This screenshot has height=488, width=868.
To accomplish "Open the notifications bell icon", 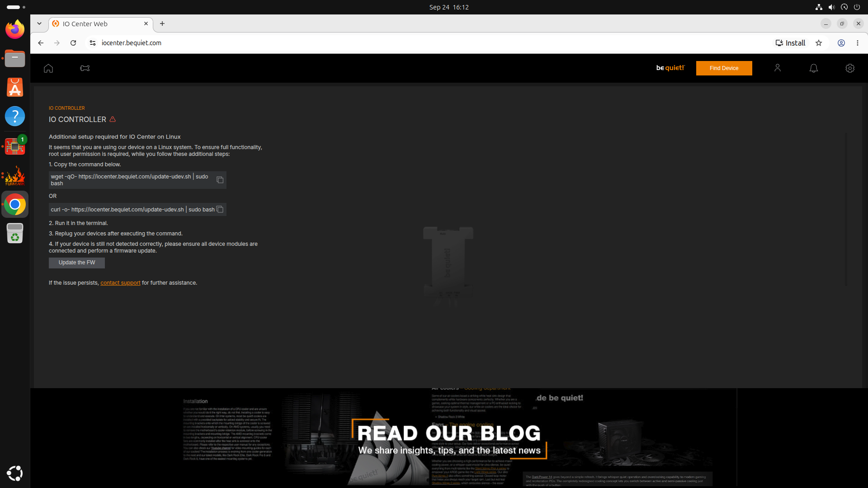I will click(x=814, y=68).
